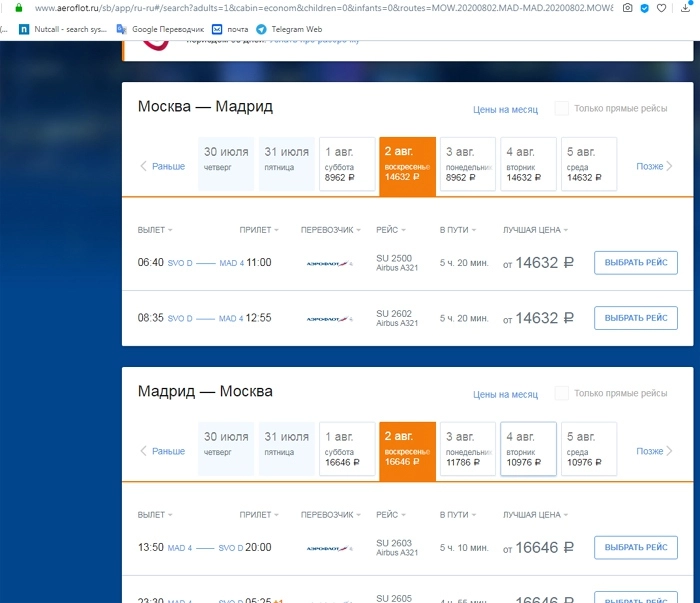Open the почта mail bookmark
The image size is (700, 603).
pyautogui.click(x=230, y=30)
